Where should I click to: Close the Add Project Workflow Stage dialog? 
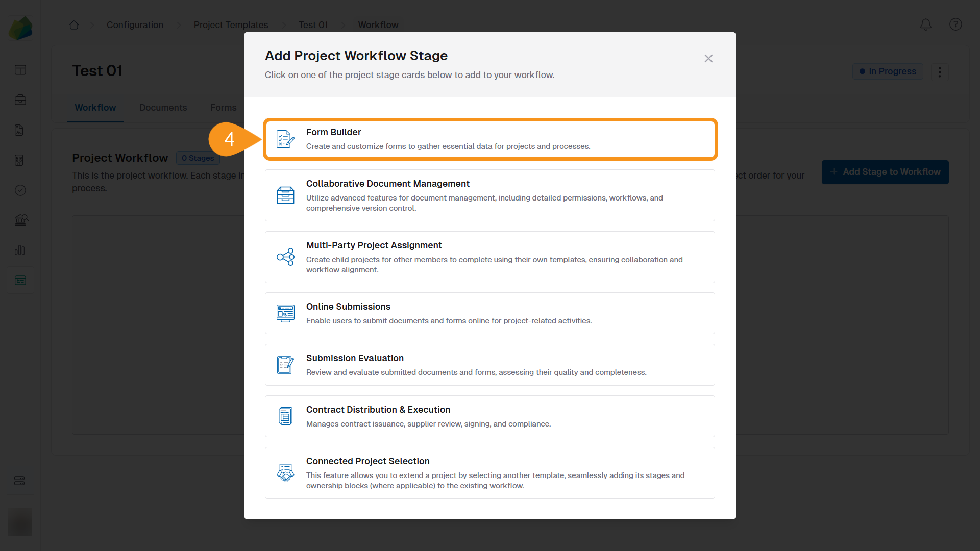click(x=708, y=59)
